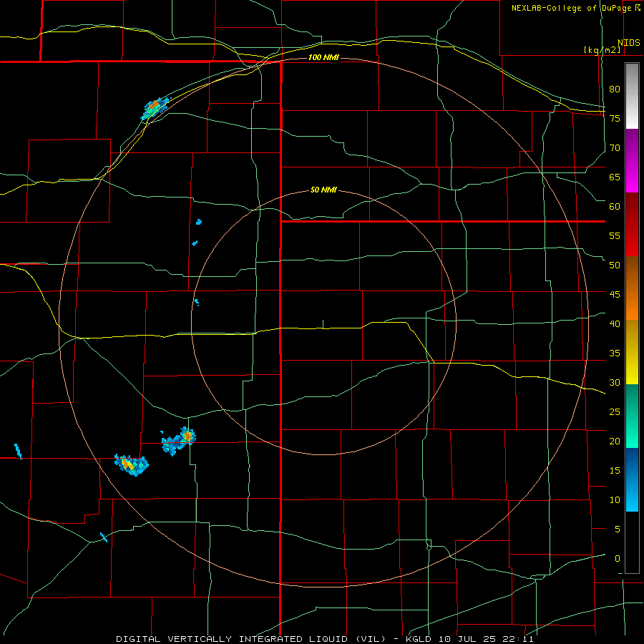Click the 55 value on the VIL scale

click(x=615, y=235)
